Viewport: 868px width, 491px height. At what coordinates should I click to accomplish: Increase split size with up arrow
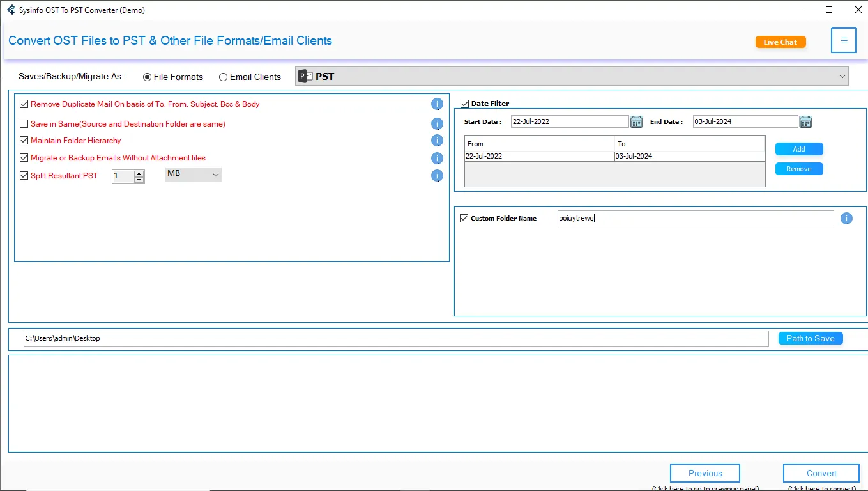pyautogui.click(x=139, y=173)
